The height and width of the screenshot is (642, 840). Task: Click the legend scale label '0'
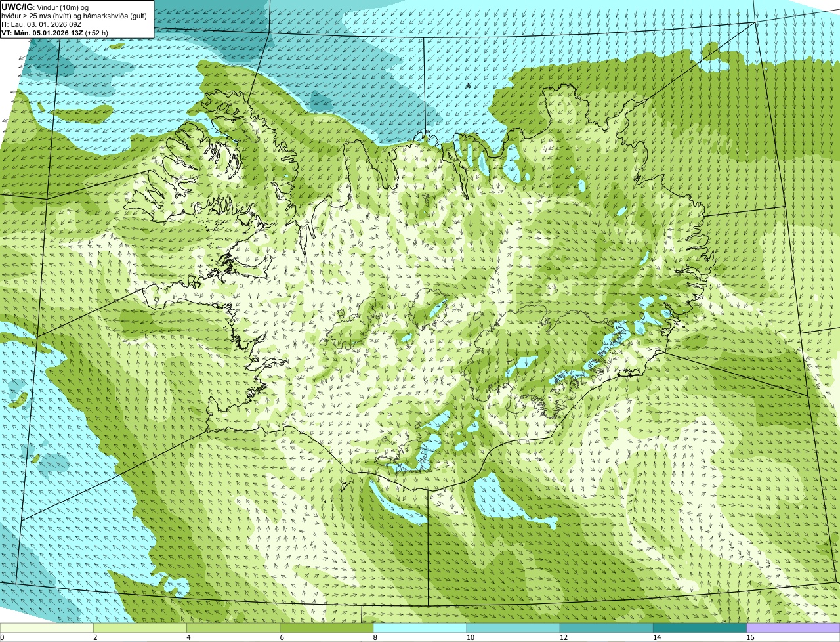(x=3, y=637)
